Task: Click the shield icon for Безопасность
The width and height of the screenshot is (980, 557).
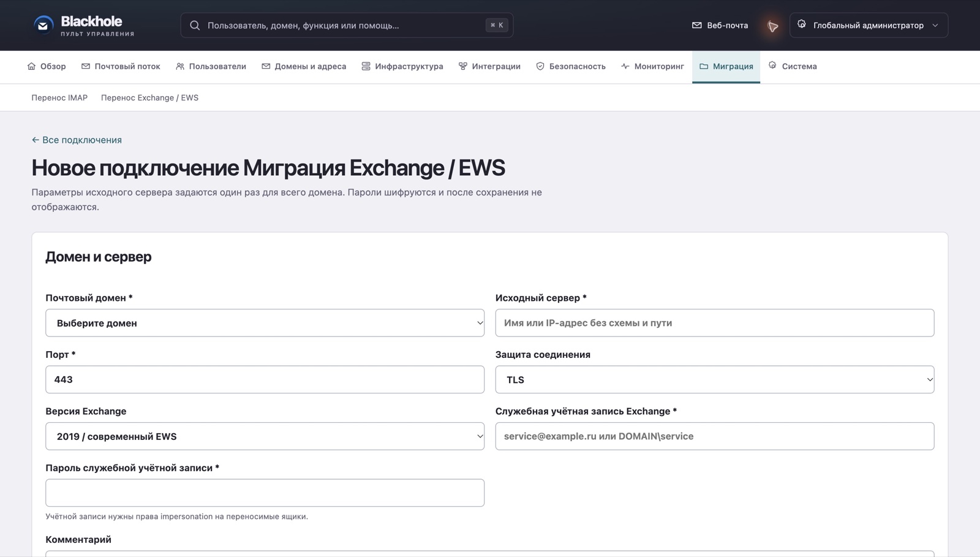Action: [x=540, y=66]
